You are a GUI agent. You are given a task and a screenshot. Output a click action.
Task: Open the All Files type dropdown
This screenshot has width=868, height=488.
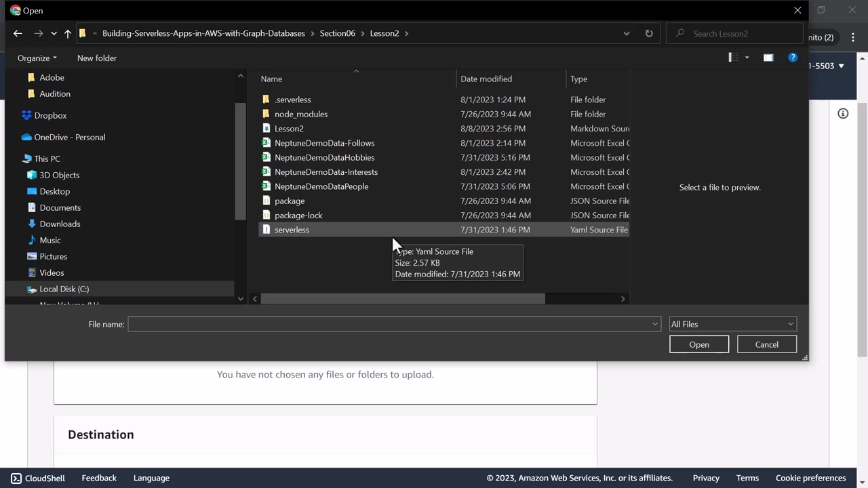[732, 324]
